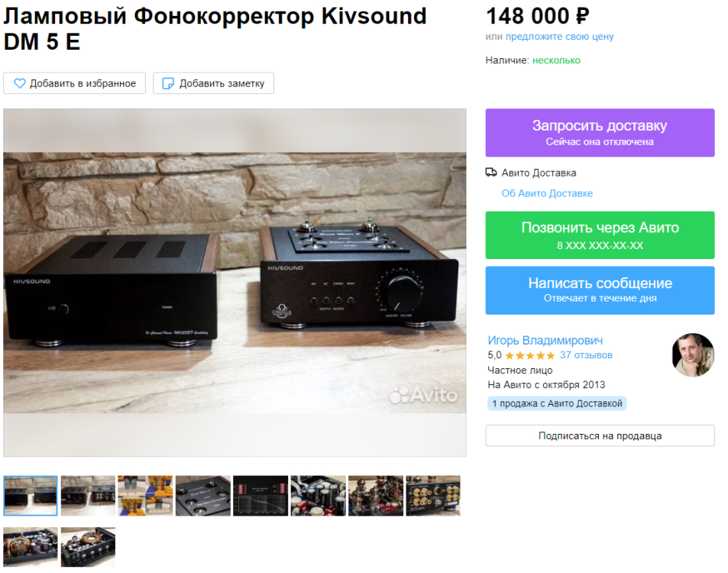Image resolution: width=728 pixels, height=573 pixels.
Task: Subscribe with Подписаться на продавца button
Action: (600, 436)
